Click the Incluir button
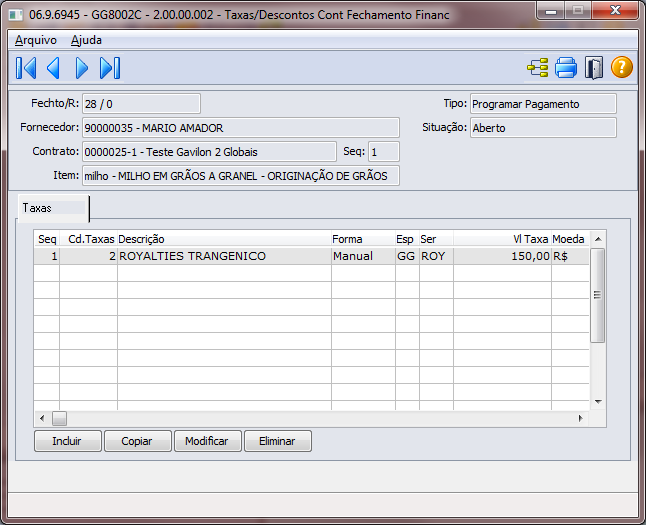Image resolution: width=646 pixels, height=525 pixels. click(68, 441)
